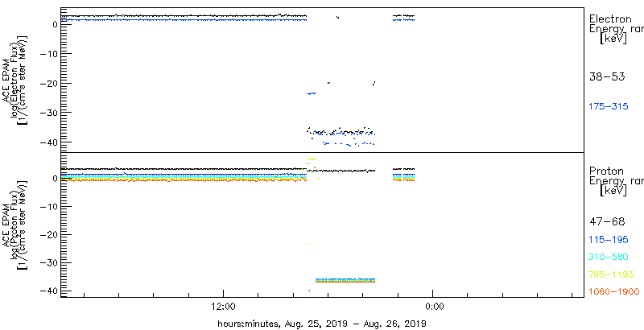Click the -20 tick label on electron axis
Viewport: 644px width, 330px height.
pyautogui.click(x=50, y=84)
